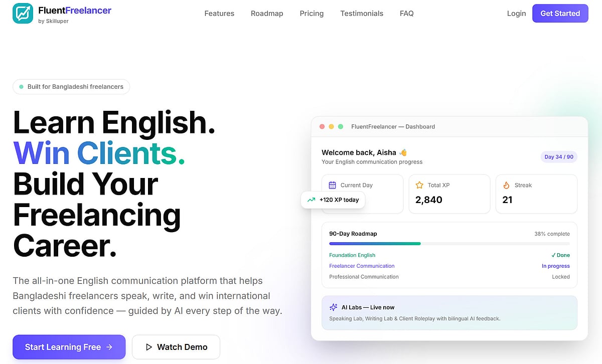Open the Testimonials nav link
The width and height of the screenshot is (602, 364).
point(362,14)
